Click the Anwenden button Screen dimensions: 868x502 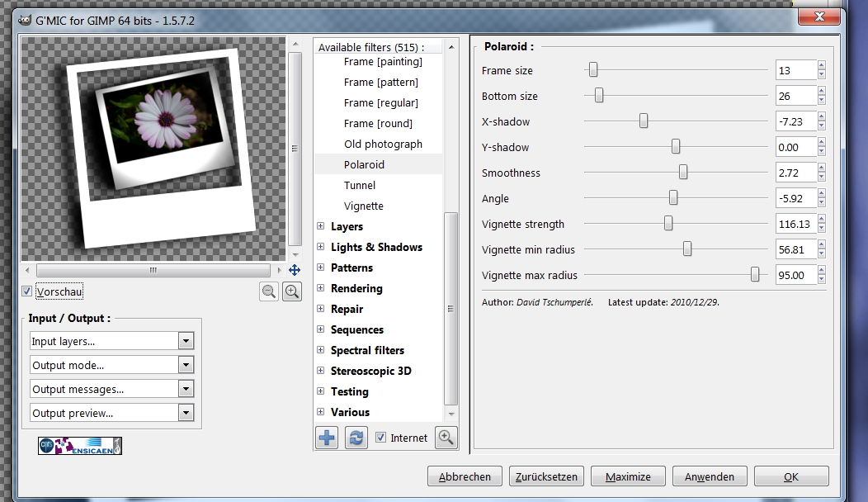[x=710, y=476]
